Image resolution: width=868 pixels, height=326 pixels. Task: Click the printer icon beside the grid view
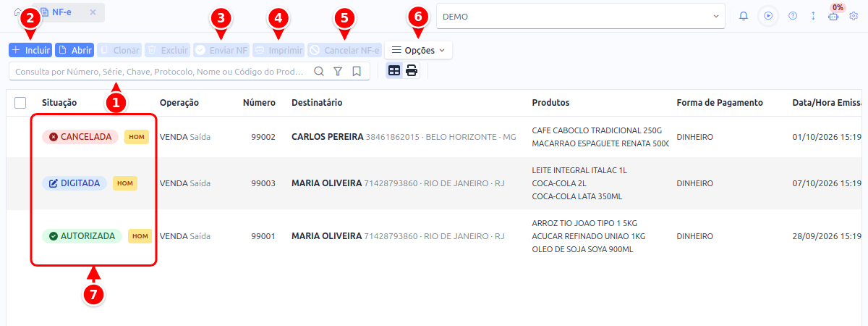pos(412,71)
